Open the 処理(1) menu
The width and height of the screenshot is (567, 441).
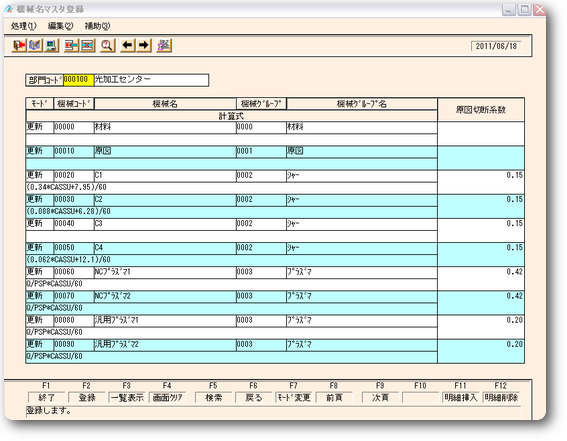click(x=24, y=26)
